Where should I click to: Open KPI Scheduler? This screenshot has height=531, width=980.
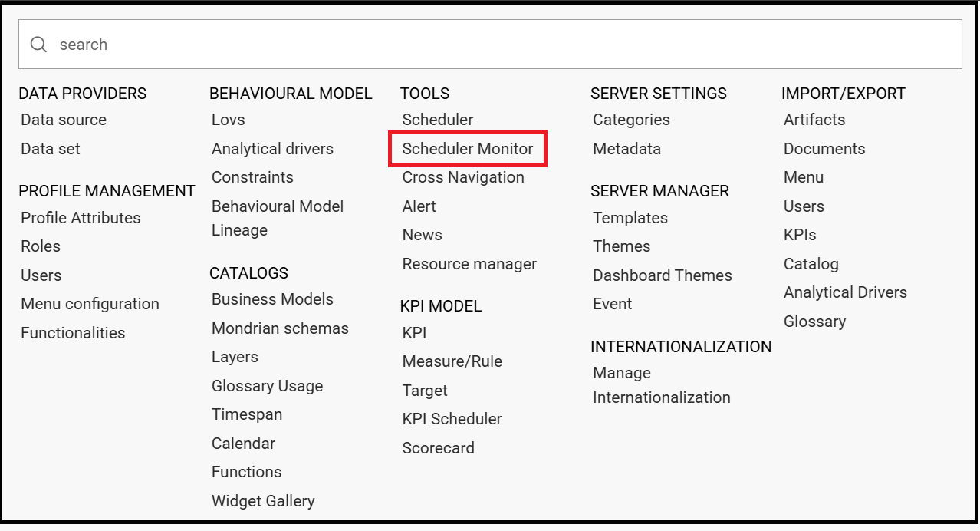452,419
